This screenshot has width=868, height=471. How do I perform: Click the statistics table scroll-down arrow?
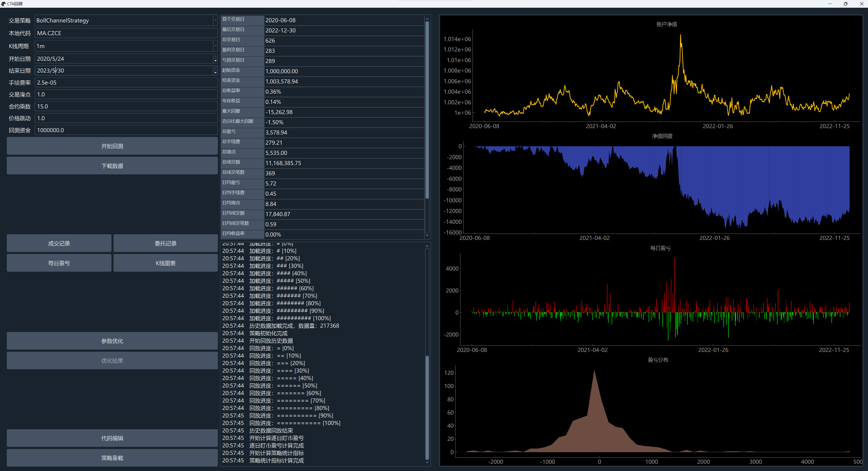(x=427, y=236)
